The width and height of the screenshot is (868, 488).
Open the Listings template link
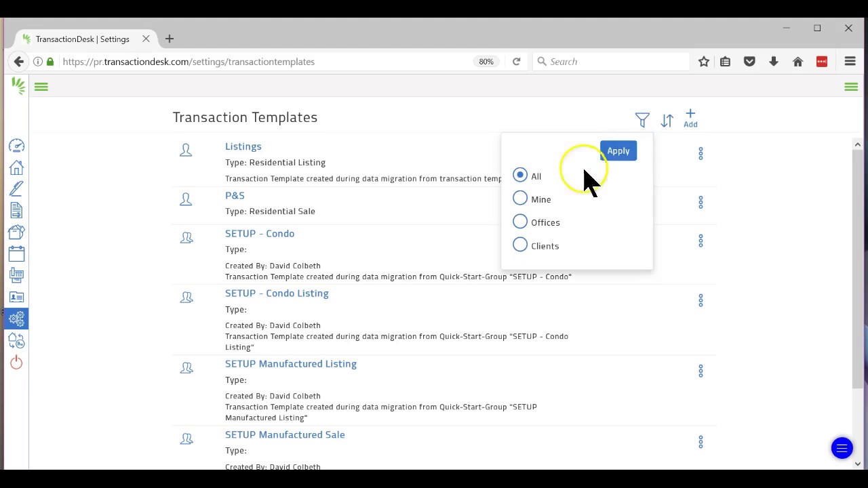click(243, 146)
